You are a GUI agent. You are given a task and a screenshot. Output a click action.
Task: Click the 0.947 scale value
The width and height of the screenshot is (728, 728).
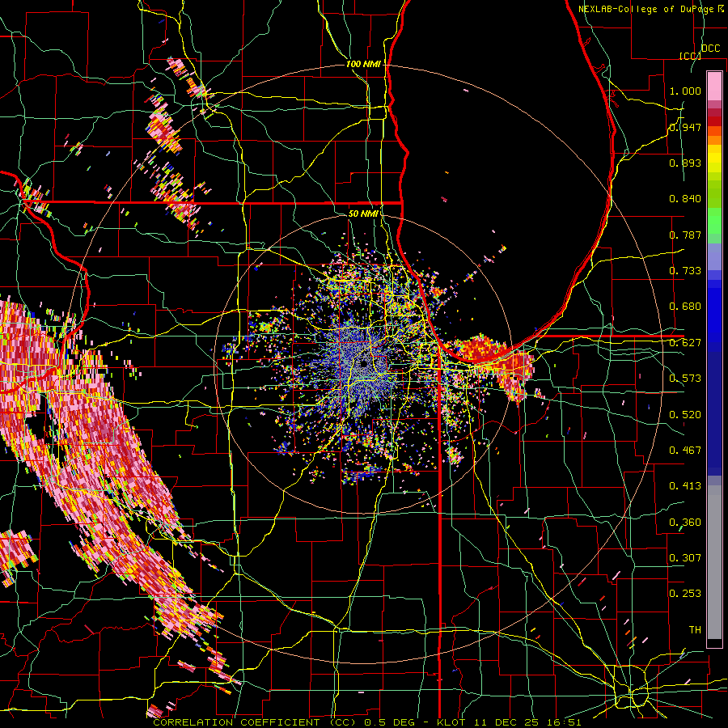[685, 127]
